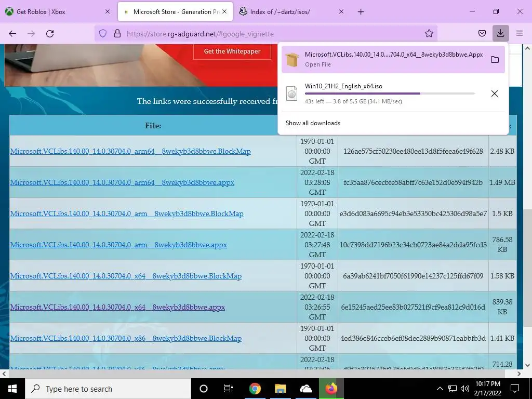Open the network status tray icon
Viewport: 532px width, 399px height.
point(453,389)
